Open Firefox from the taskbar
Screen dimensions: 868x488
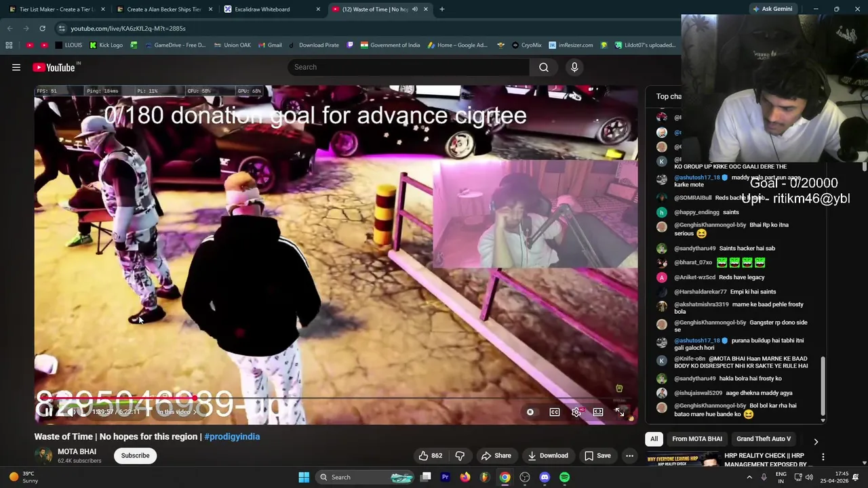coord(465,477)
